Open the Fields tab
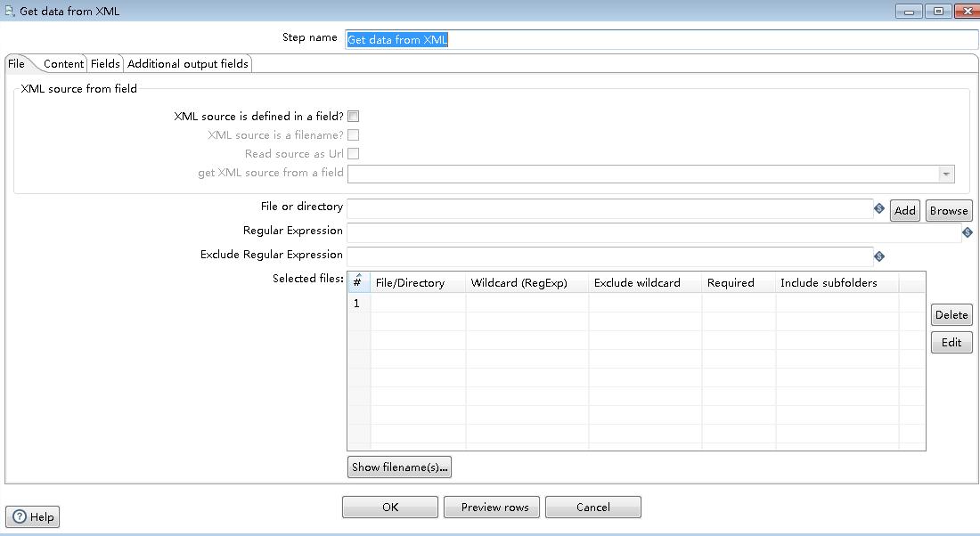 click(105, 63)
